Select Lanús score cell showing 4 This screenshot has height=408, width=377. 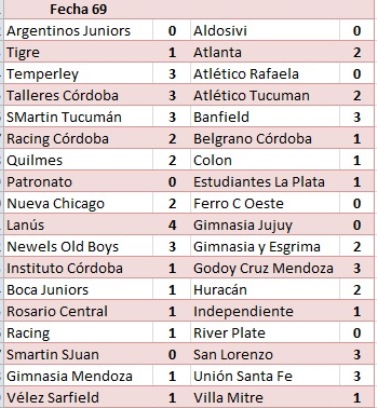172,225
